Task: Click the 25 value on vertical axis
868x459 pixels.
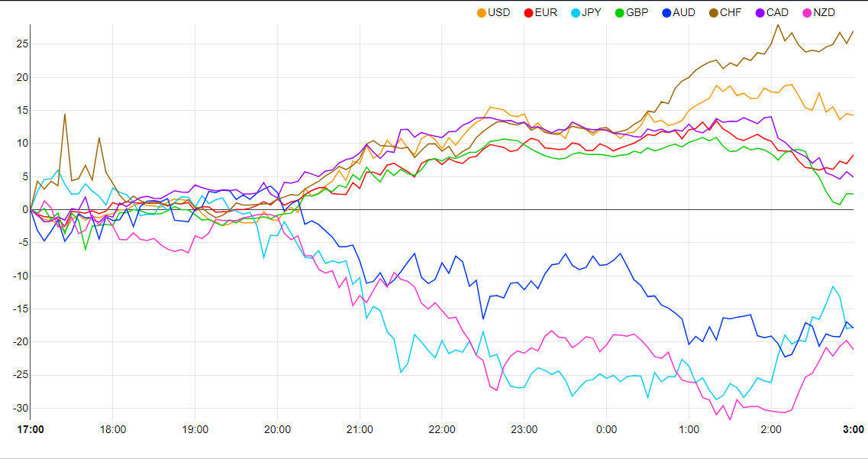Action: tap(20, 44)
